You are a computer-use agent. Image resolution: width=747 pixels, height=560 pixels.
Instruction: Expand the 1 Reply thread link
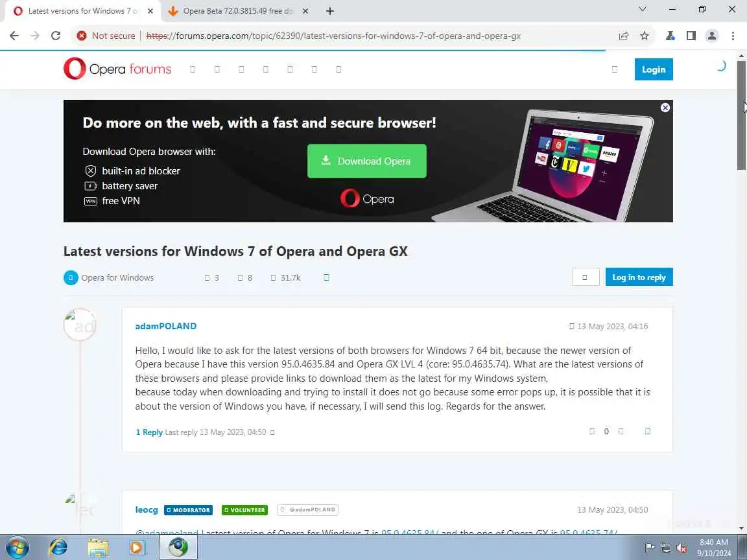point(149,432)
